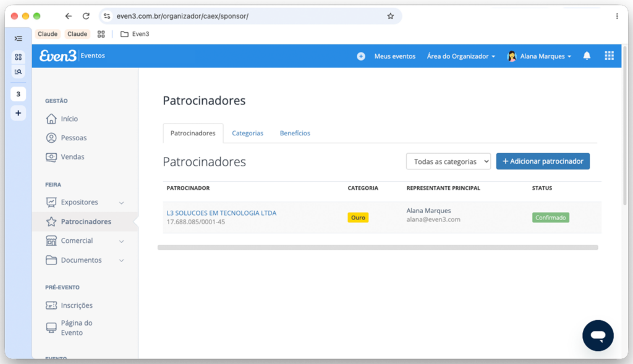The image size is (633, 364).
Task: Open Inscrições ticket icon item
Action: [x=51, y=305]
